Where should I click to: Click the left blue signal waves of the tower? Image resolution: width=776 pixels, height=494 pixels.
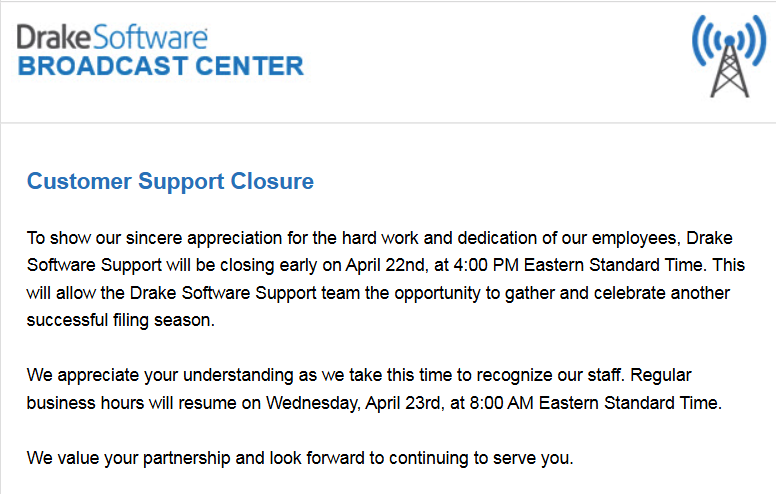[705, 41]
